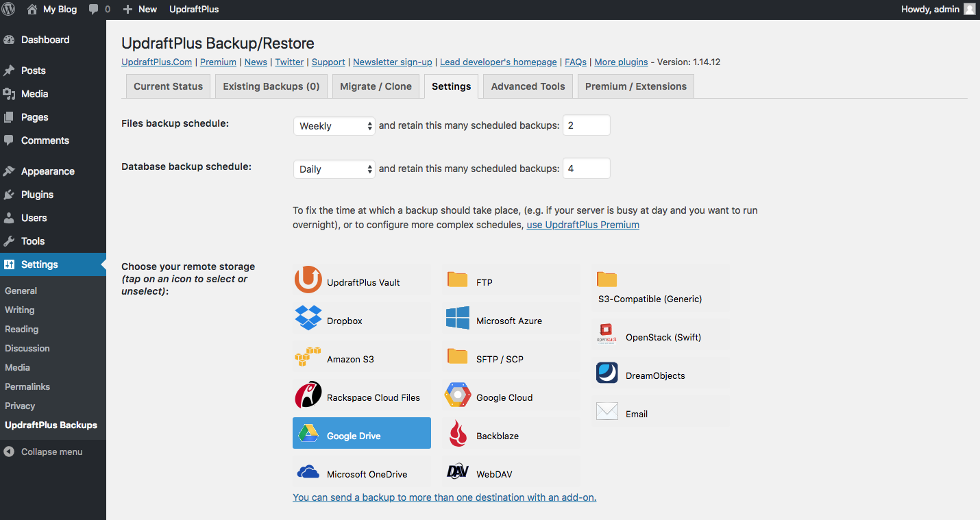
Task: Open the comments bubble in admin bar
Action: pos(94,10)
